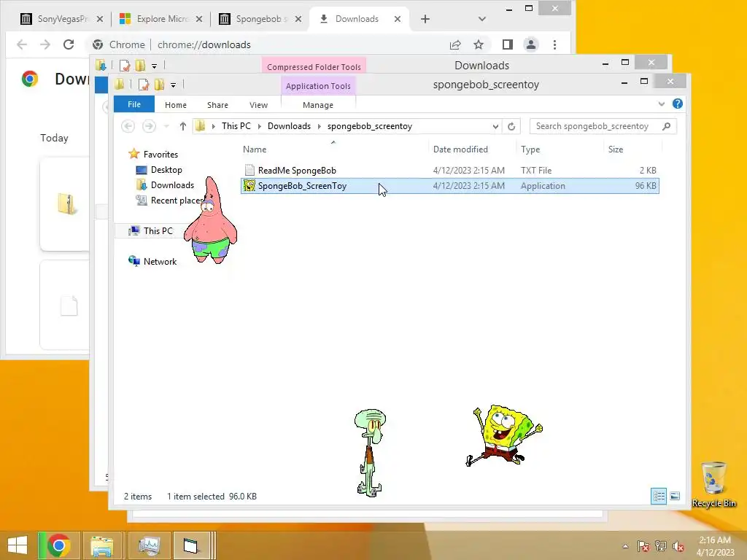Go back in spongebob_screentoy Explorer window

[x=128, y=126]
